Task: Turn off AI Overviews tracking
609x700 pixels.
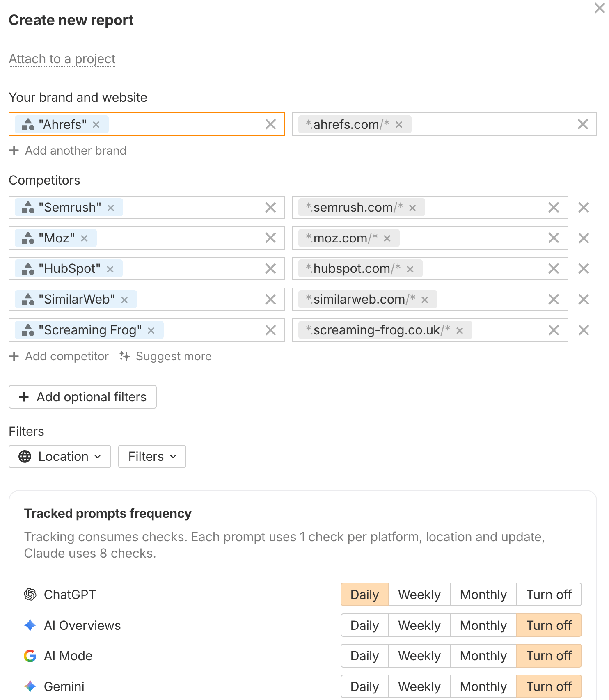Action: click(x=549, y=625)
